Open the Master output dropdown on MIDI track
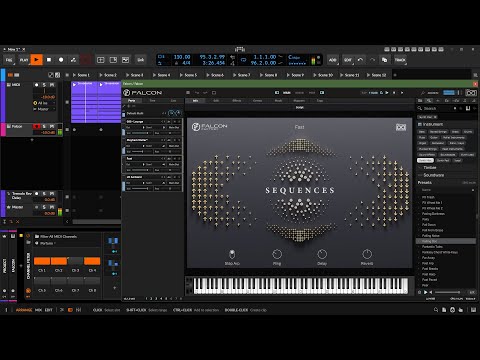Screen dimensions: 480x360 [x=44, y=109]
